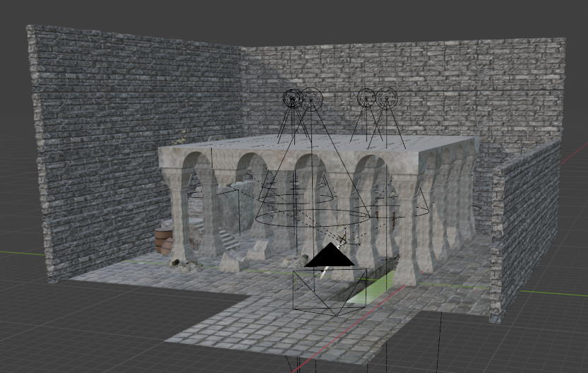Click the front right corner pillar

point(407,233)
